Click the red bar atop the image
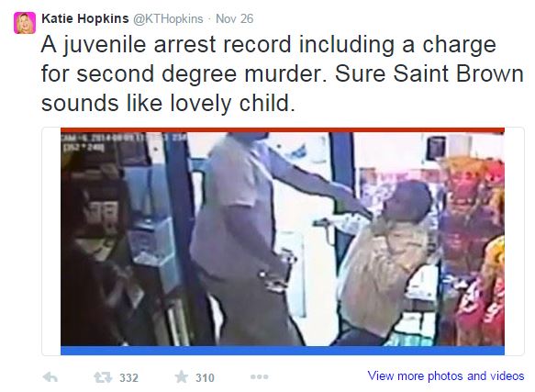 [x=283, y=130]
